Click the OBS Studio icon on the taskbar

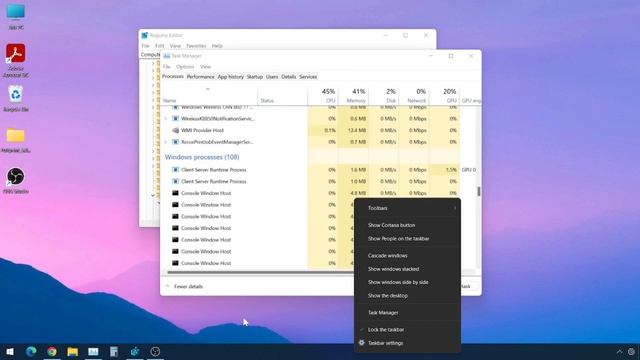click(x=155, y=351)
